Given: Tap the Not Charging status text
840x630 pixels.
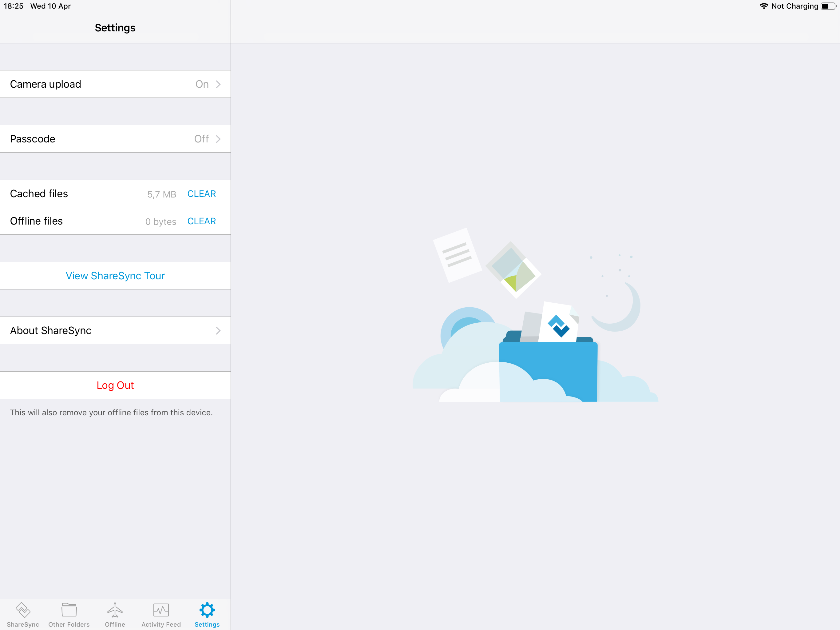Looking at the screenshot, I should pos(795,6).
